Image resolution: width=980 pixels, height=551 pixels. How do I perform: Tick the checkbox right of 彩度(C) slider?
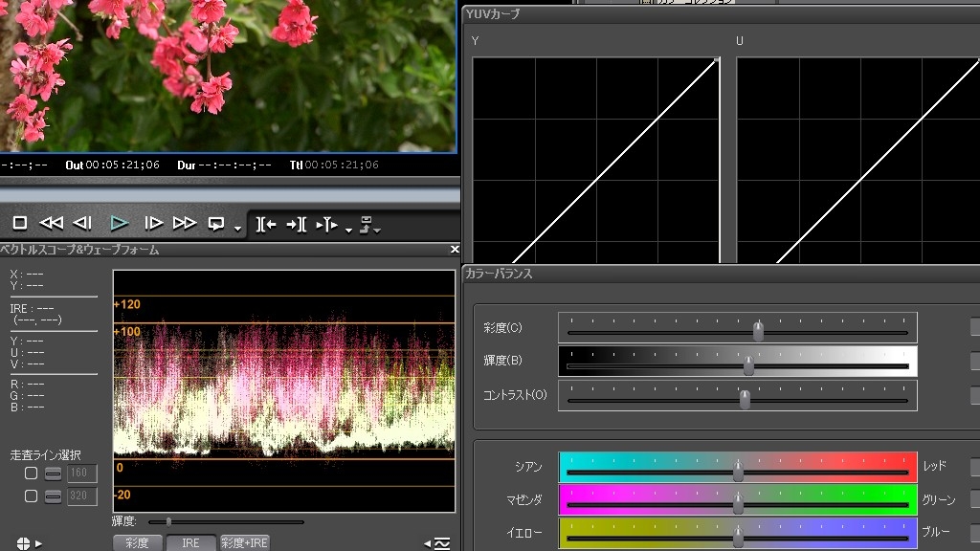[x=974, y=327]
